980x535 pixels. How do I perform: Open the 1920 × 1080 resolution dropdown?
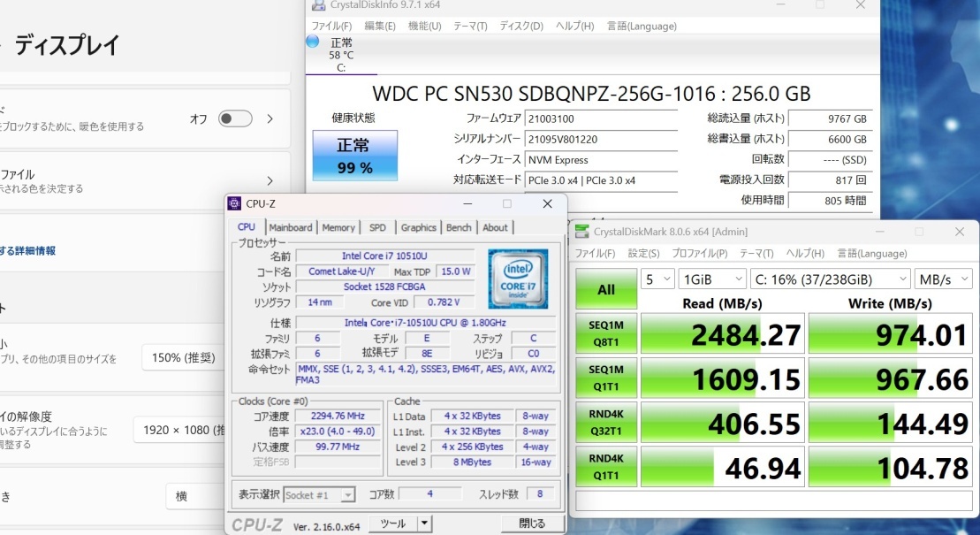point(179,430)
